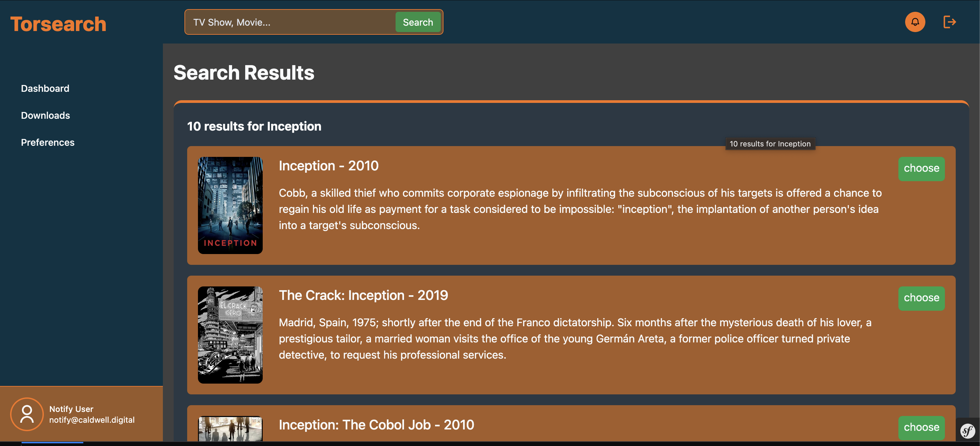Click Inception: The Cobol Job title
The width and height of the screenshot is (980, 446).
[376, 425]
